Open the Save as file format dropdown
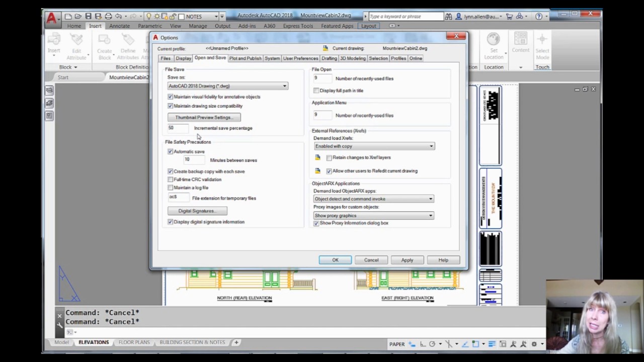Image resolution: width=644 pixels, height=362 pixels. [227, 86]
